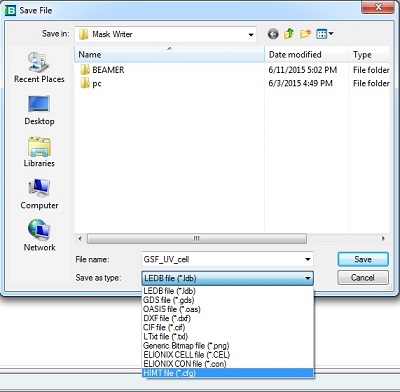Go to Desktop location
The height and width of the screenshot is (392, 400).
(x=39, y=110)
